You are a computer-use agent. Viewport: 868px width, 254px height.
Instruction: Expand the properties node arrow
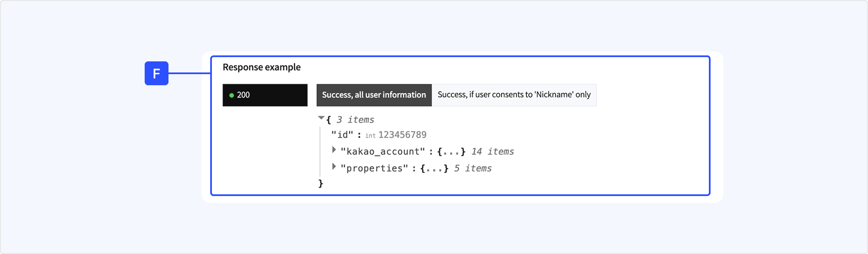(334, 167)
